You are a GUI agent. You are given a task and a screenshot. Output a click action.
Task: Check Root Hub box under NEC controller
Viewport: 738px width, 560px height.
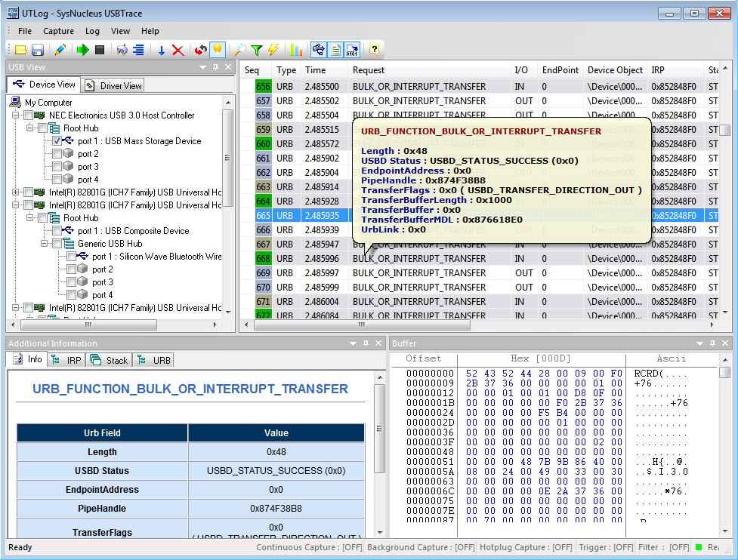[43, 128]
